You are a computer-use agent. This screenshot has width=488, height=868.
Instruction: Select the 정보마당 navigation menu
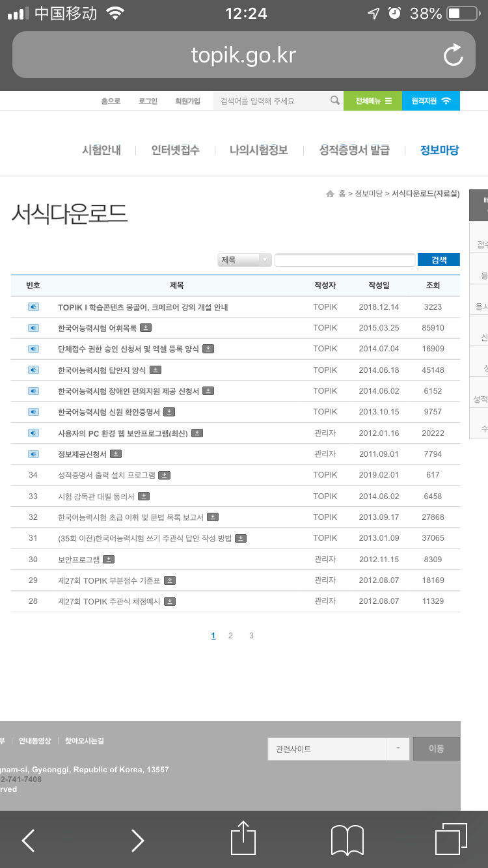click(439, 150)
